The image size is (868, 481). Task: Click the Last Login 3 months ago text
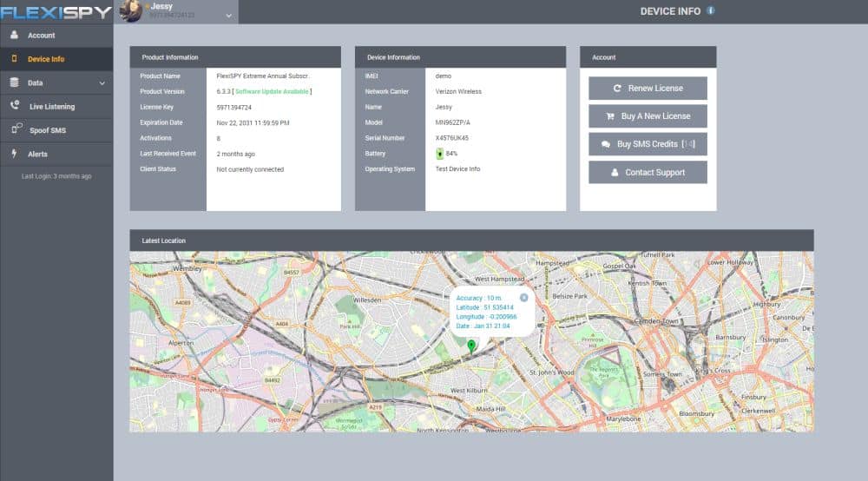tap(56, 176)
